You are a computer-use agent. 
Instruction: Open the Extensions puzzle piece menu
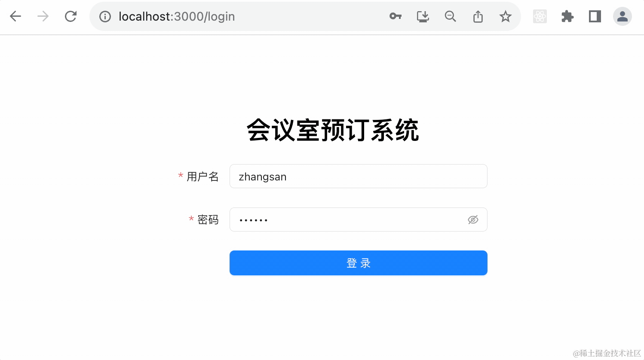click(x=567, y=16)
